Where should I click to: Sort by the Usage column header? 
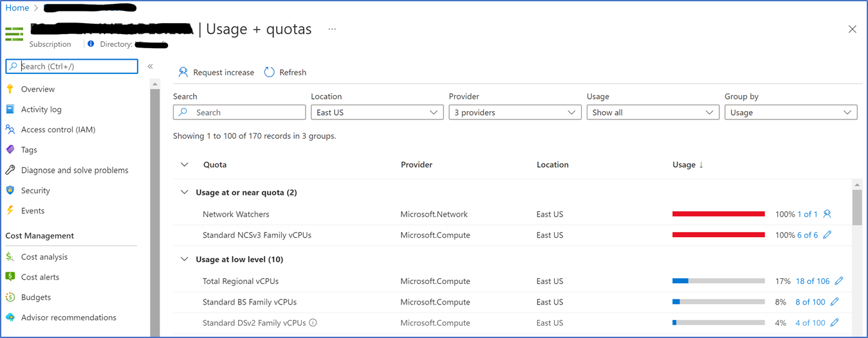pos(688,165)
